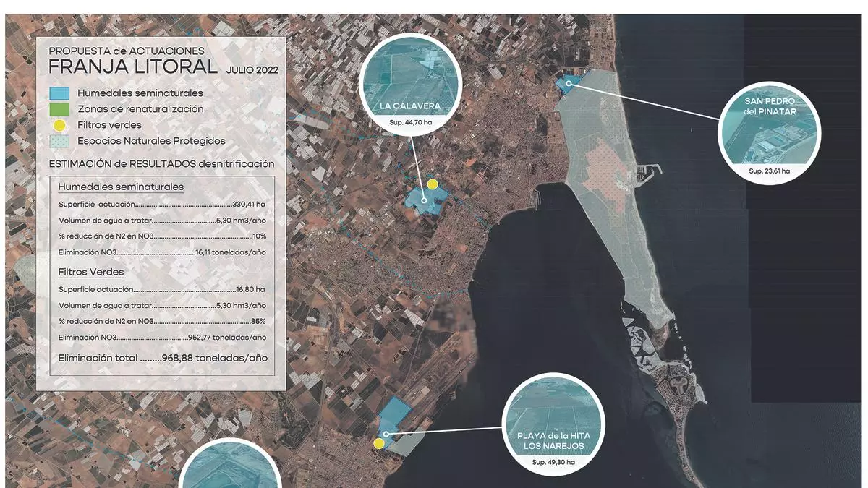The image size is (868, 488).
Task: Click the yellow marker at Playa de la Hita
Action: (x=378, y=443)
